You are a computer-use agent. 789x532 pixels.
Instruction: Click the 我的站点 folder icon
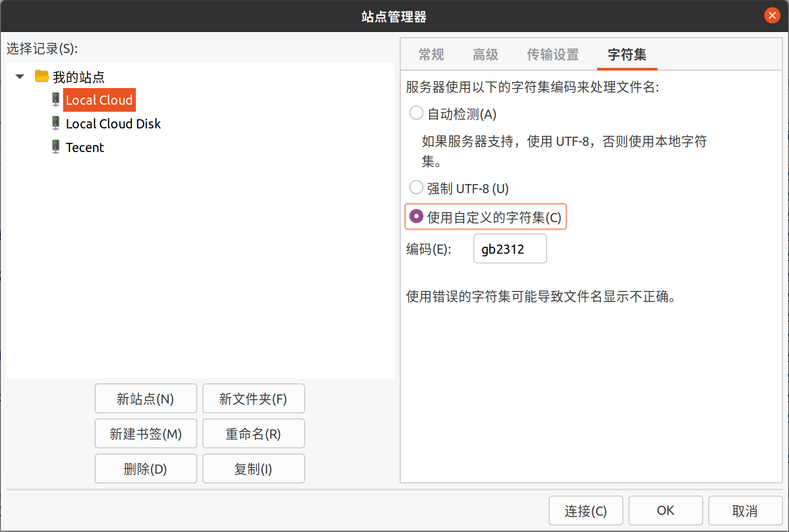(42, 76)
